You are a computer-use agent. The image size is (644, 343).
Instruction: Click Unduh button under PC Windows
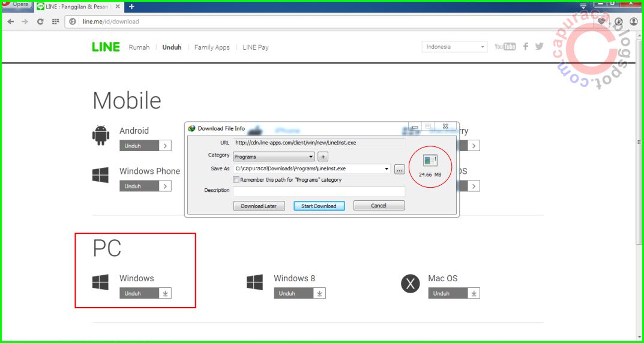tap(145, 293)
